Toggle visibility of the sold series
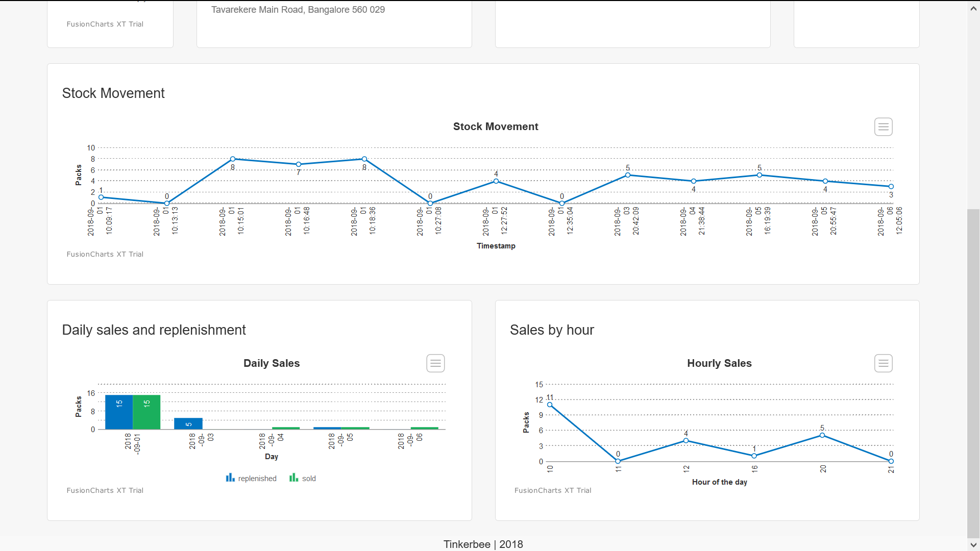 tap(308, 478)
